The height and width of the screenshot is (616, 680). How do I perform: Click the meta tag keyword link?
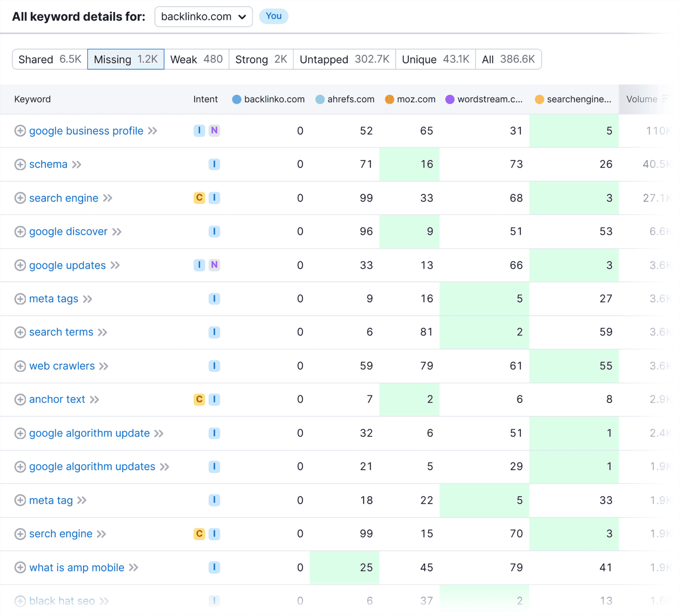[x=51, y=500]
